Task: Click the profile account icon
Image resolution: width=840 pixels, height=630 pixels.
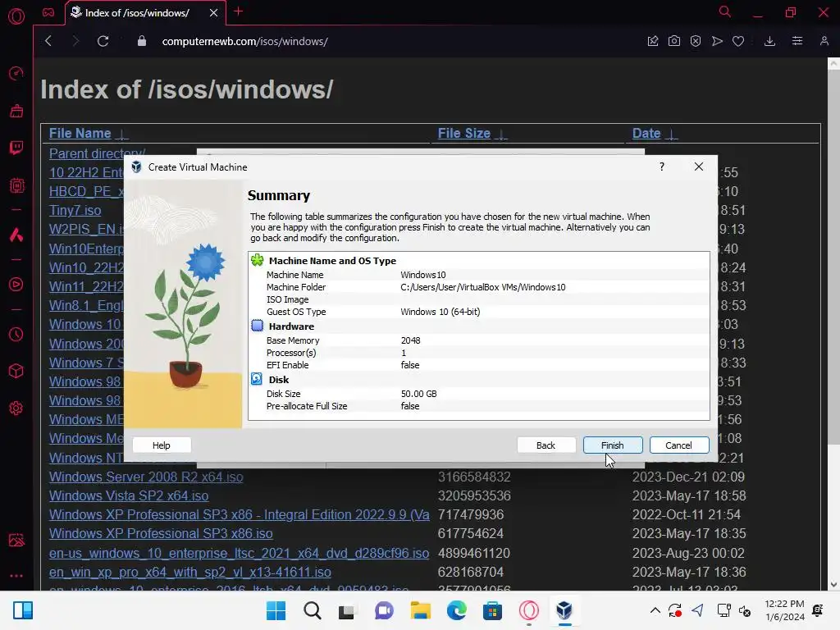Action: tap(824, 41)
